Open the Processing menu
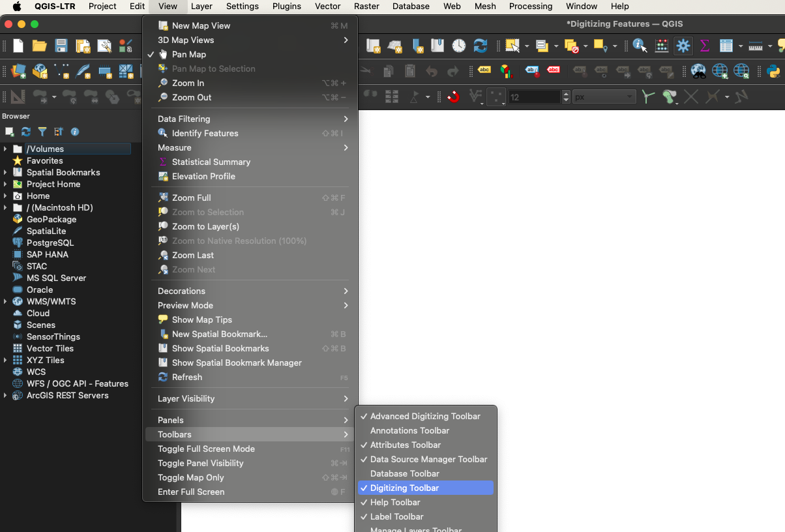785x532 pixels. (531, 6)
